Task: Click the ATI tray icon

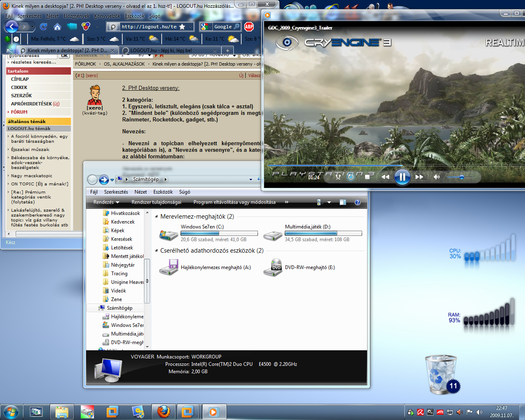Action: (440, 412)
